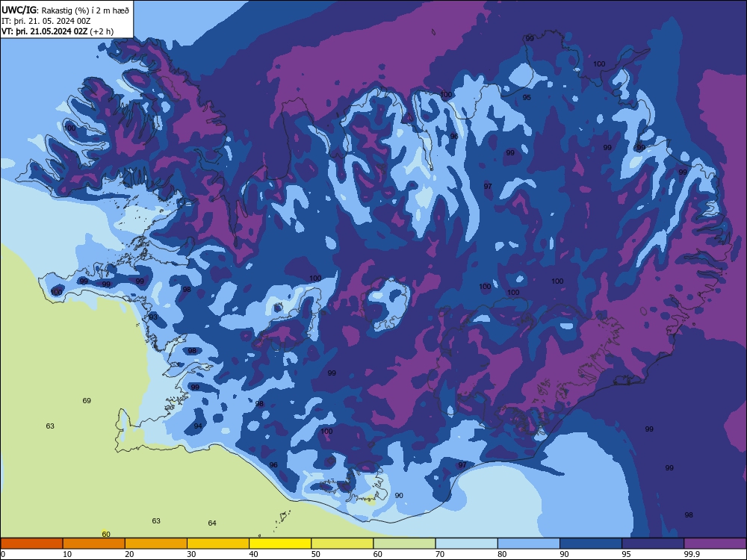This screenshot has width=747, height=560.
Task: Click the legend scale label '50'
Action: [315, 554]
